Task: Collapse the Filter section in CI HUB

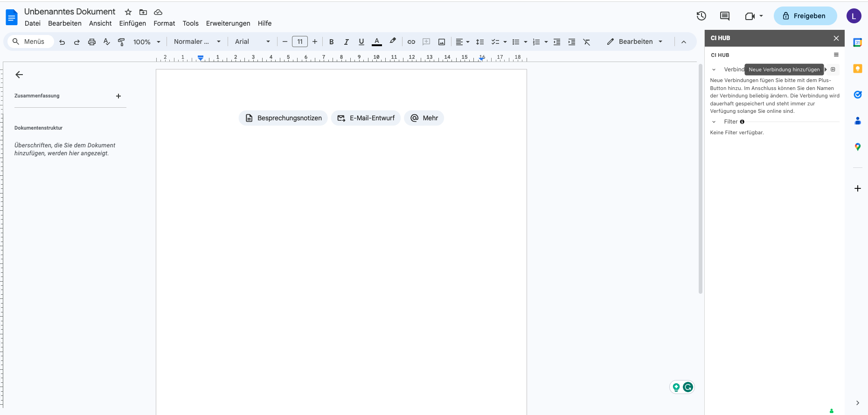Action: pyautogui.click(x=714, y=122)
